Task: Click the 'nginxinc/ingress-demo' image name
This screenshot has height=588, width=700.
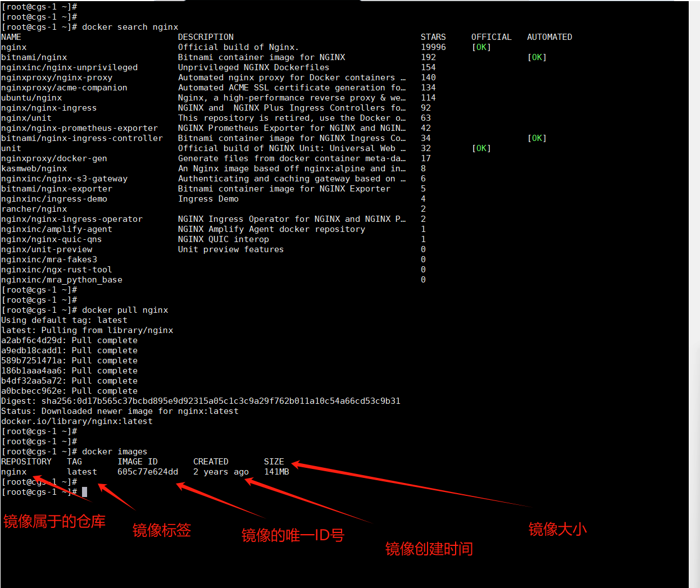Action: point(54,199)
